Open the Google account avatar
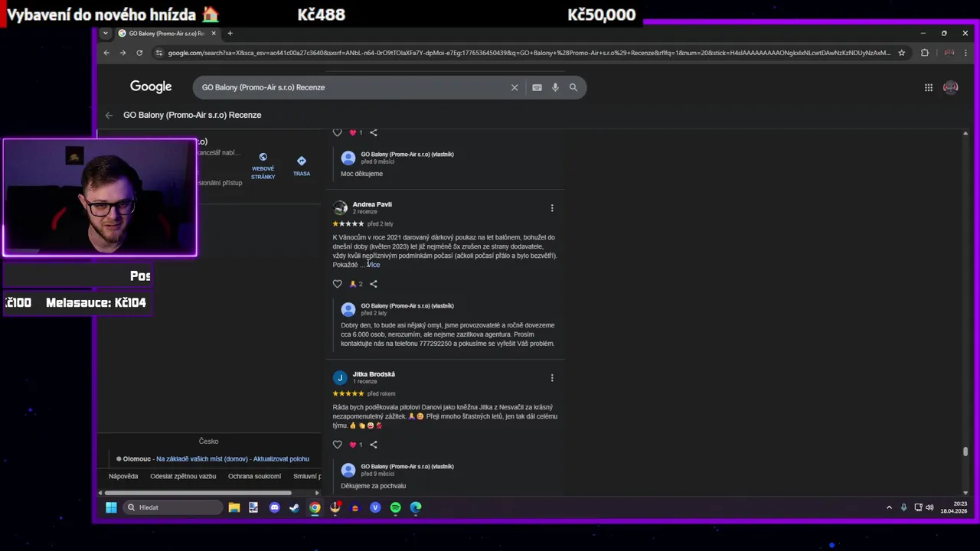 coord(951,87)
